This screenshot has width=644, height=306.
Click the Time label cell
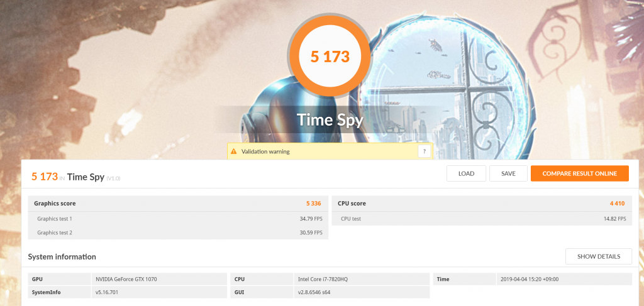(464, 280)
